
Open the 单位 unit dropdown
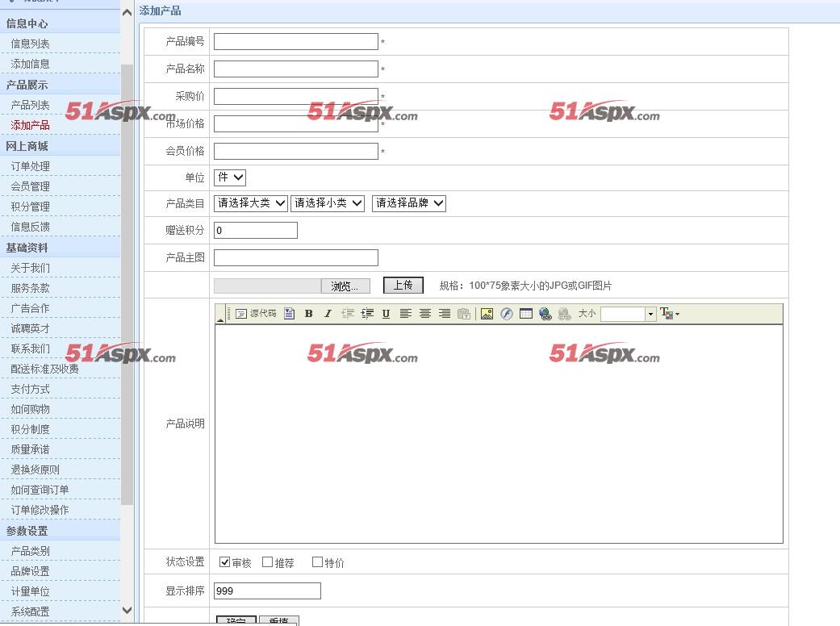pyautogui.click(x=230, y=177)
